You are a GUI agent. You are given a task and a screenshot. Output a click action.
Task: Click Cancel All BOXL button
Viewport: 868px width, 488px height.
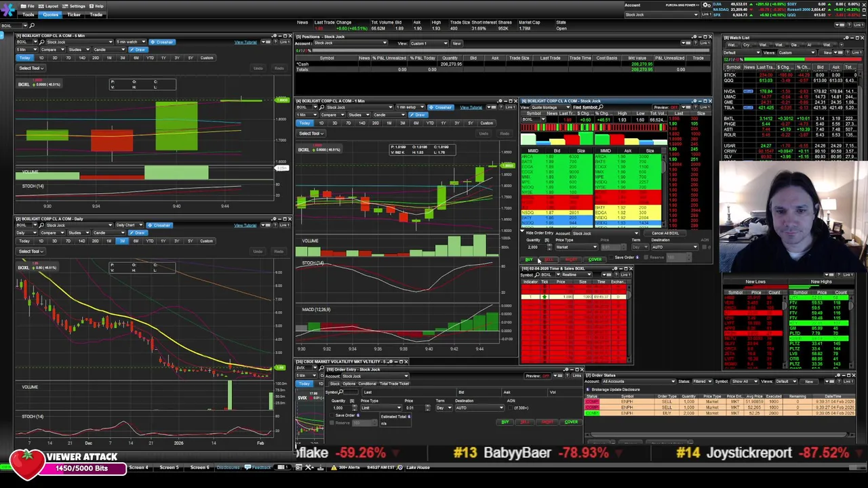click(665, 233)
